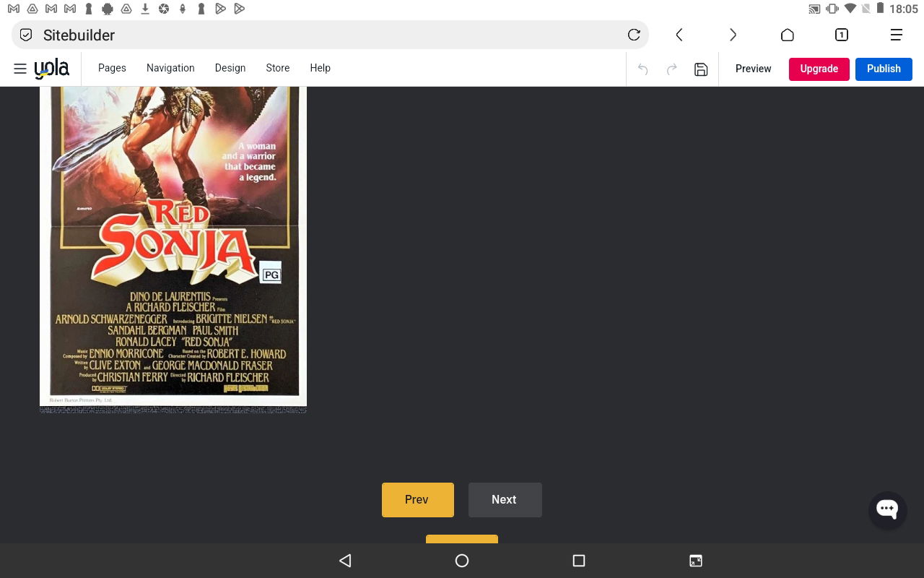Redo the last change
The image size is (924, 578).
coord(671,69)
